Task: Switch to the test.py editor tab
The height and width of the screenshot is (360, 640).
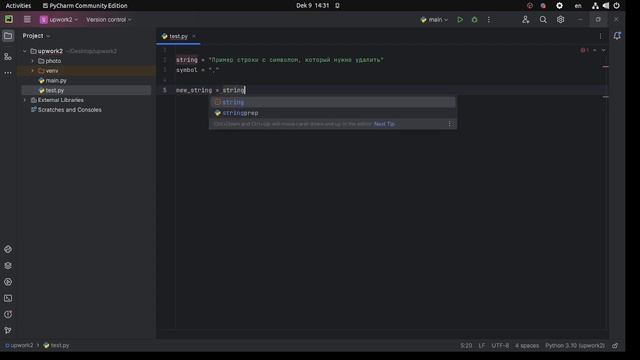Action: tap(178, 36)
